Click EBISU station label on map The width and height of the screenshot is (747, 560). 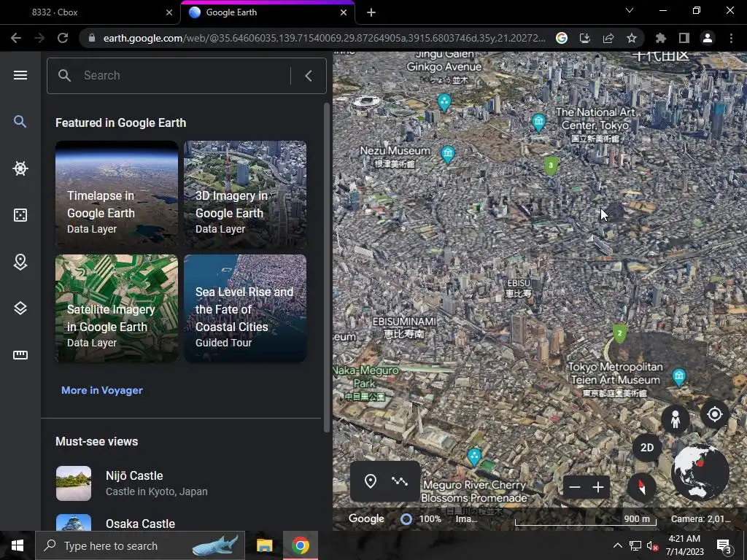point(519,288)
